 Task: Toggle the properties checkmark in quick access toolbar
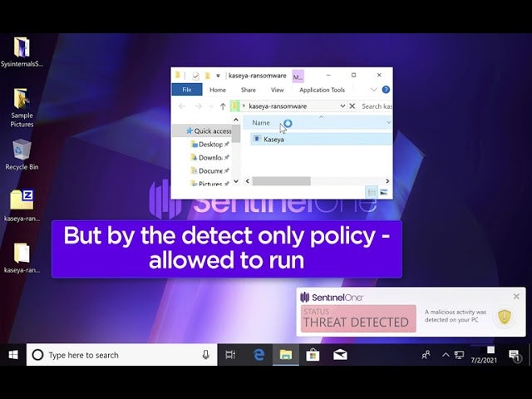tap(195, 76)
